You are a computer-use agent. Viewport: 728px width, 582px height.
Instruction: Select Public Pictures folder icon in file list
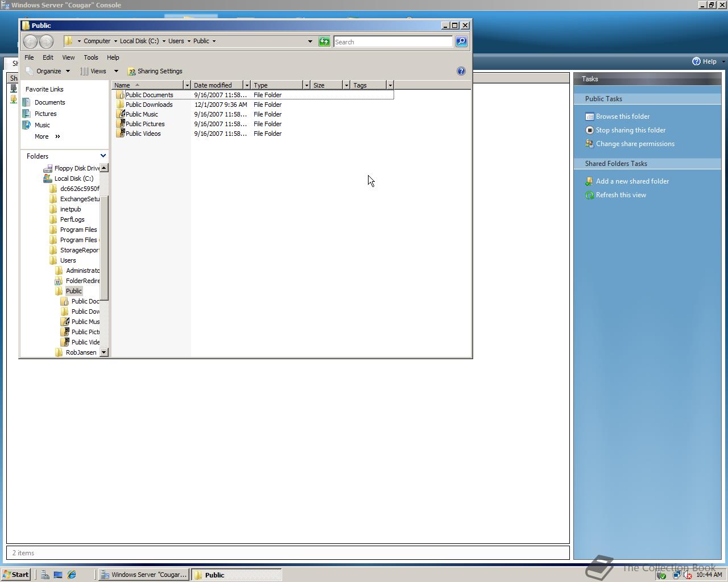coord(120,124)
